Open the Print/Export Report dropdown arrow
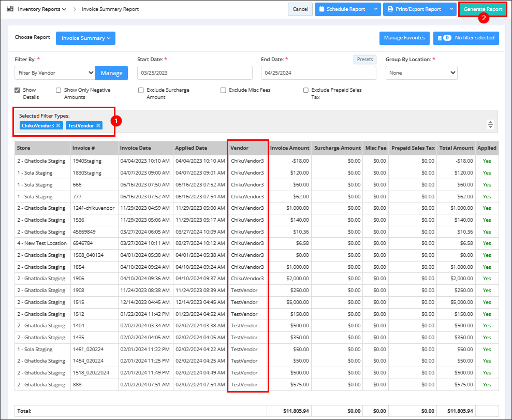Screen dimensions: 512x420 (x=451, y=9)
